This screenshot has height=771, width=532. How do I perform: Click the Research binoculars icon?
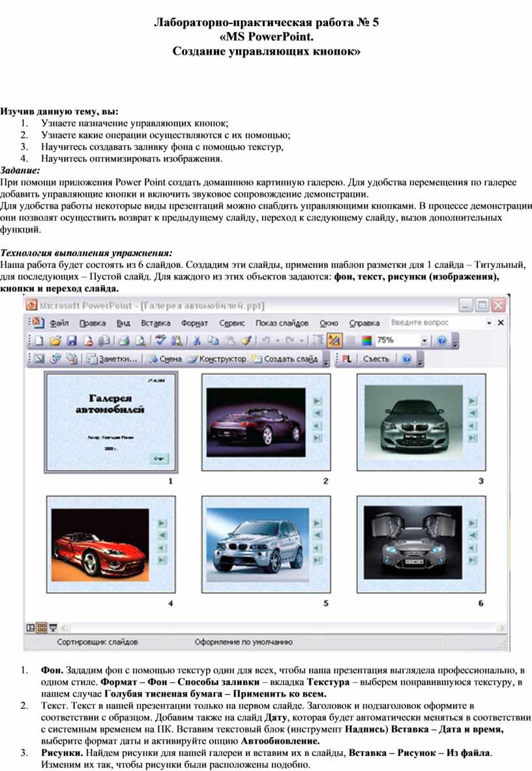click(176, 340)
